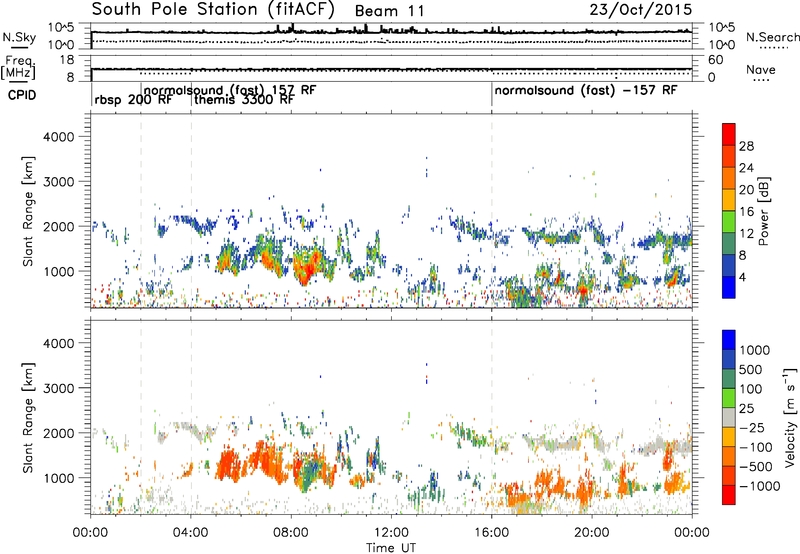Click the '4000' tick on the power panel
This screenshot has height=554, width=800.
(58, 137)
